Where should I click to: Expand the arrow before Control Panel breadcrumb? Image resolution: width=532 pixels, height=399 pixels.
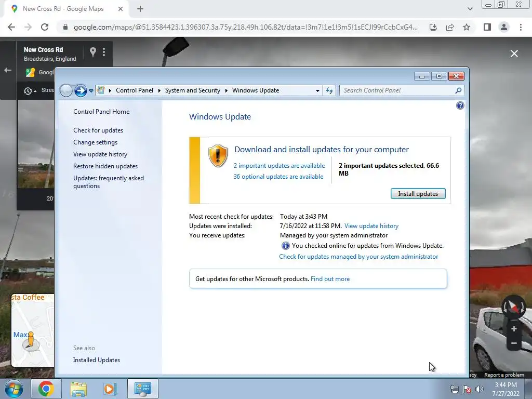[x=110, y=90]
